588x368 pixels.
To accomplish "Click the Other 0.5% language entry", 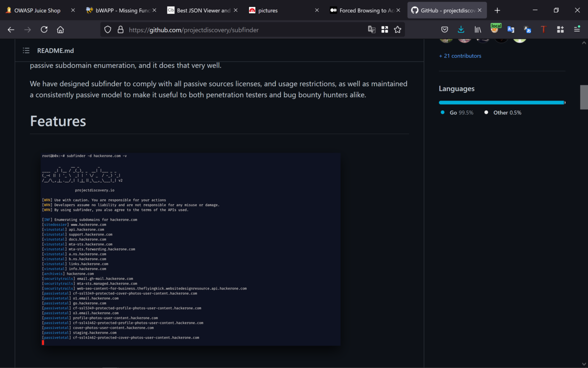I will (x=503, y=113).
